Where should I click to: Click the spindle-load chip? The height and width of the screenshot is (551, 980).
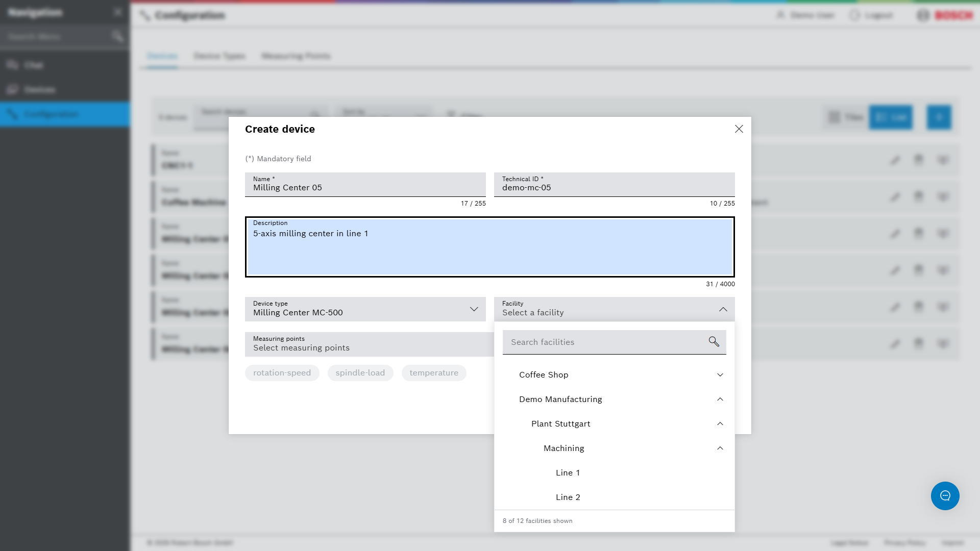[x=360, y=373]
